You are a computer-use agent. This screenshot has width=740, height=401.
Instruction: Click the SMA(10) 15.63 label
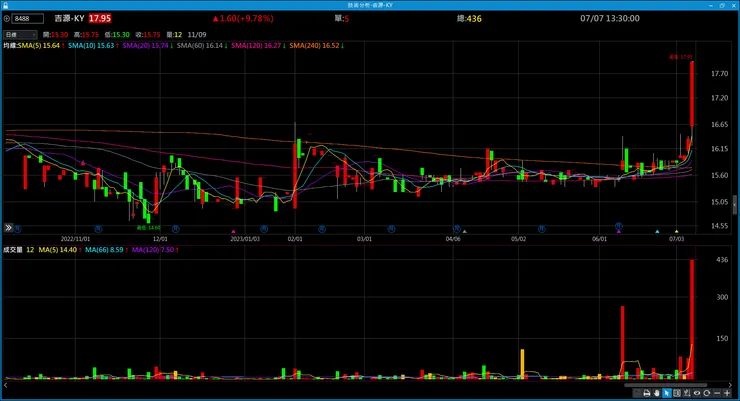click(x=93, y=46)
